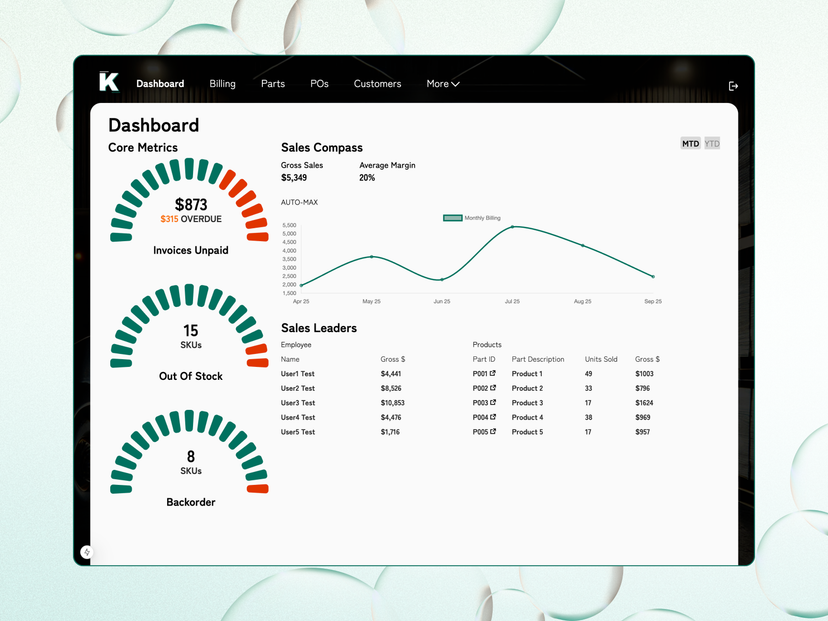
Task: Switch Sales Compass to YTD
Action: click(712, 144)
